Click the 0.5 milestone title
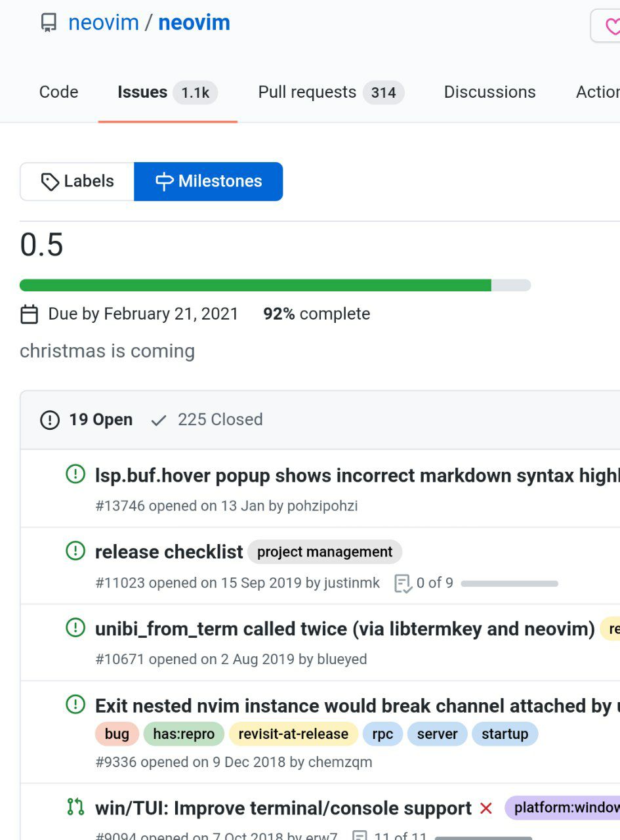The width and height of the screenshot is (620, 840). [42, 245]
